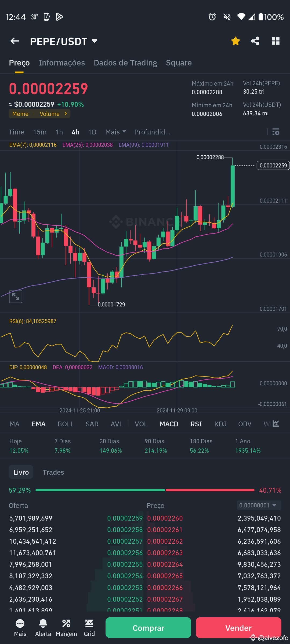Open the 0.00000001 price precision dropdown
The width and height of the screenshot is (290, 644).
[259, 505]
